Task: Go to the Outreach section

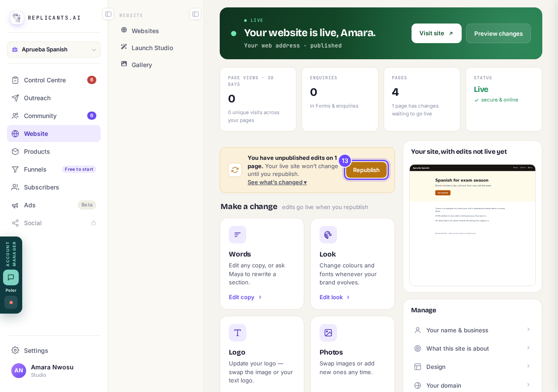Action: (x=54, y=98)
